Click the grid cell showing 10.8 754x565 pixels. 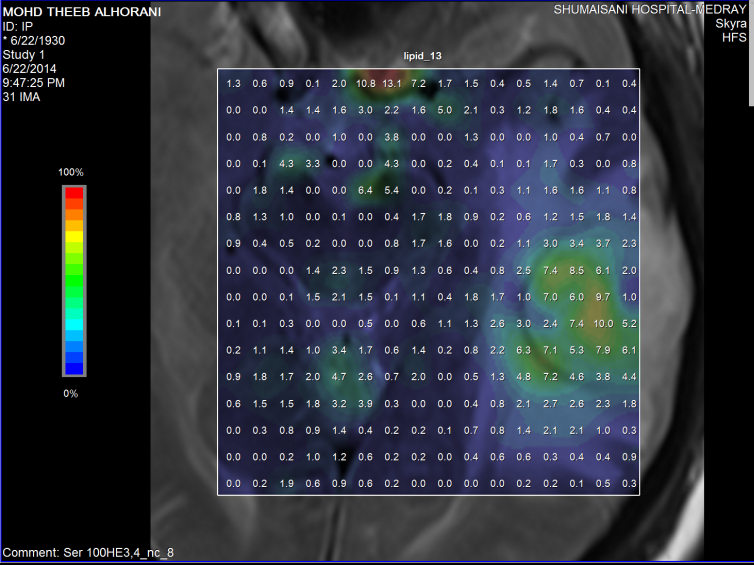[x=365, y=83]
